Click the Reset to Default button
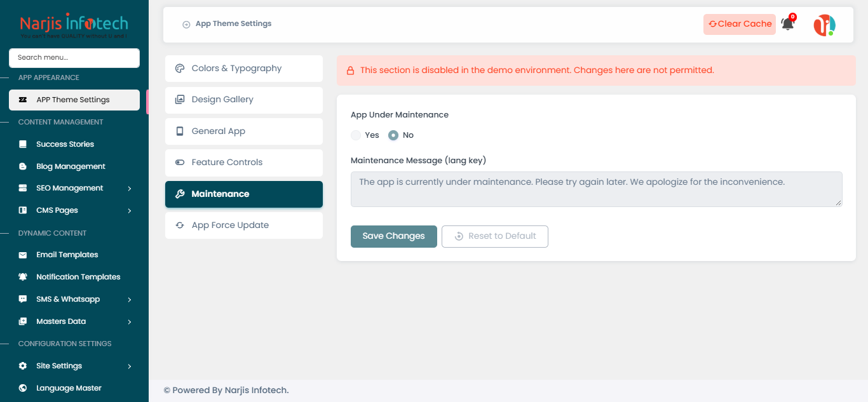 coord(495,236)
